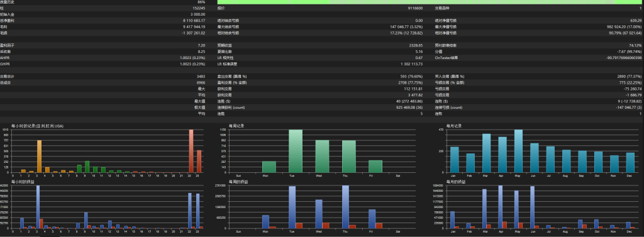Select Sharpe ratio value 5.16

click(x=419, y=52)
